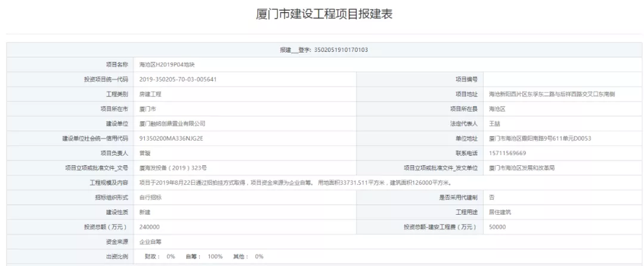Click the 工程规模及内容 label
The width and height of the screenshot is (644, 266).
point(109,183)
